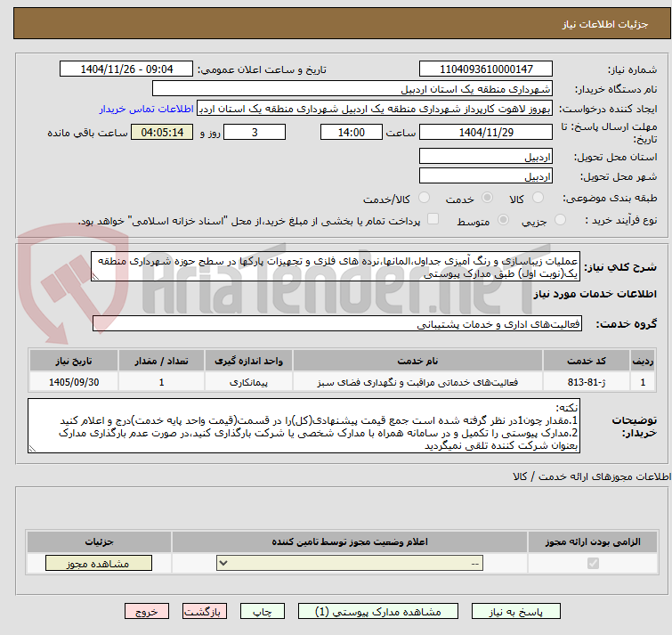Click the تاریخ نیاز column header

coord(74,361)
